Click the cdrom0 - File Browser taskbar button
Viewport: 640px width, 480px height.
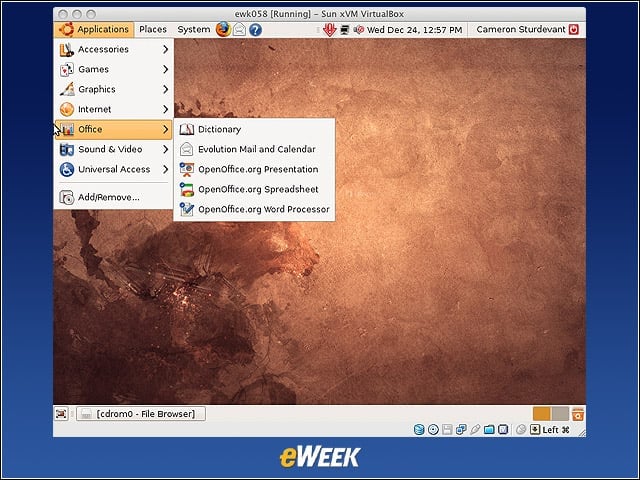(x=141, y=414)
